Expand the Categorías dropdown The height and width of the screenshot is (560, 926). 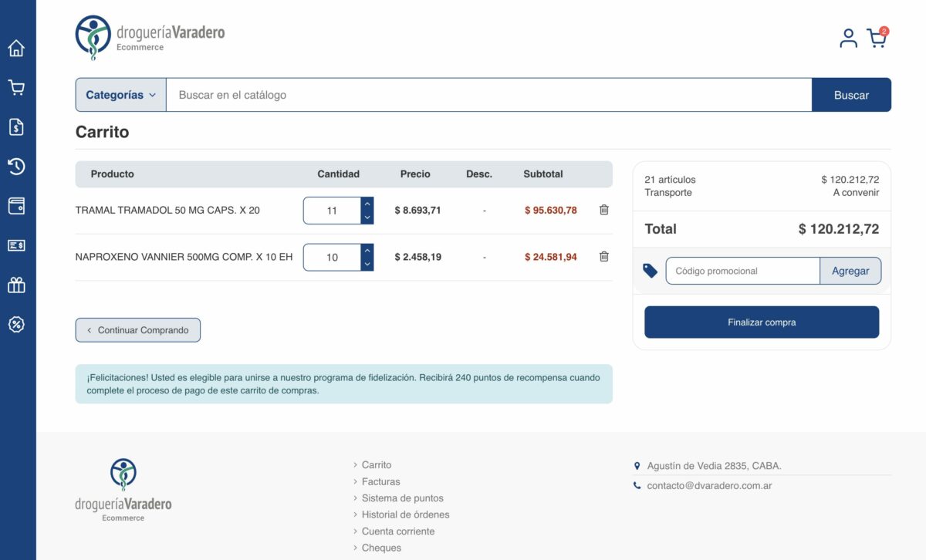pyautogui.click(x=121, y=95)
